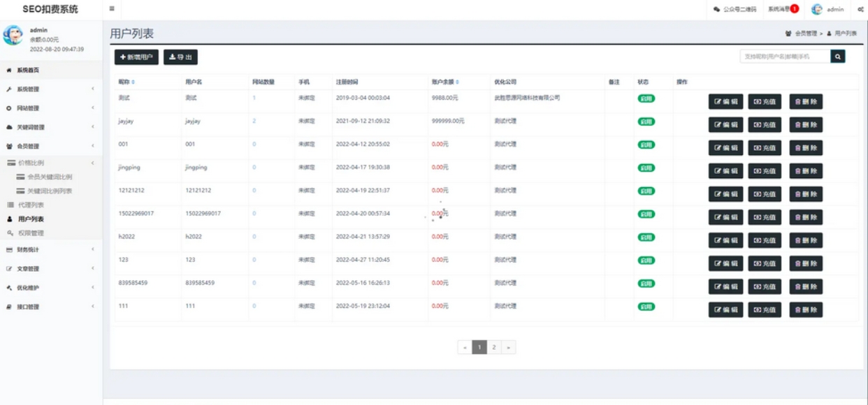Open 代理列表 in the sidebar
The width and height of the screenshot is (868, 405).
pos(31,205)
